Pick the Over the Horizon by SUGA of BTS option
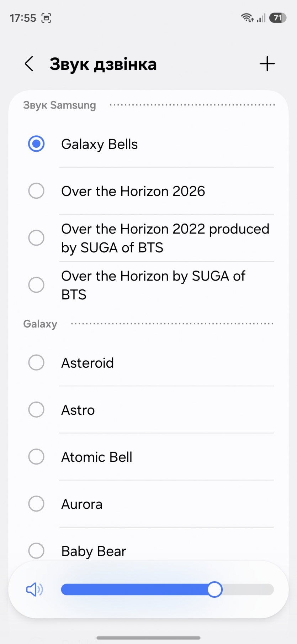The width and height of the screenshot is (297, 644). pos(36,285)
